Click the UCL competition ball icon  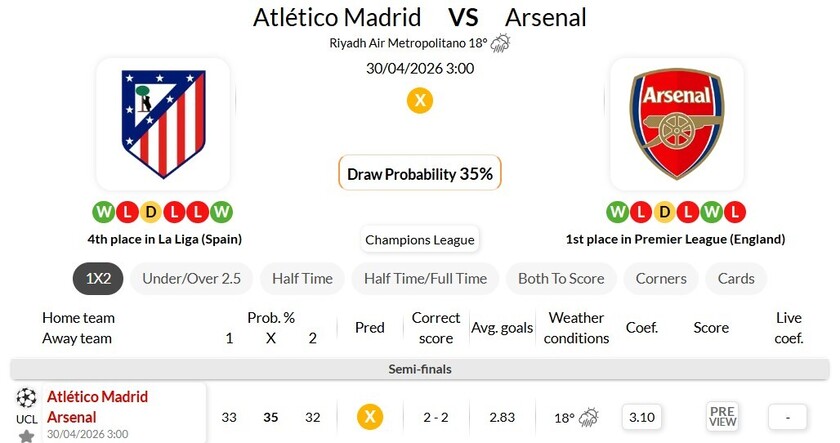point(27,397)
